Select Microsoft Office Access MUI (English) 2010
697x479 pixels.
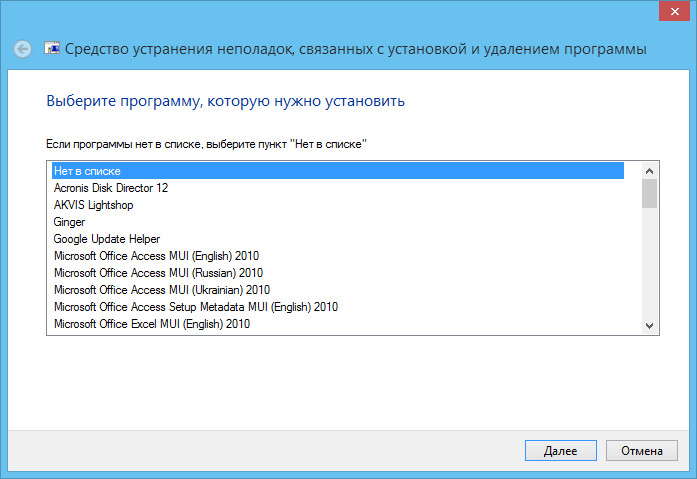(338, 256)
